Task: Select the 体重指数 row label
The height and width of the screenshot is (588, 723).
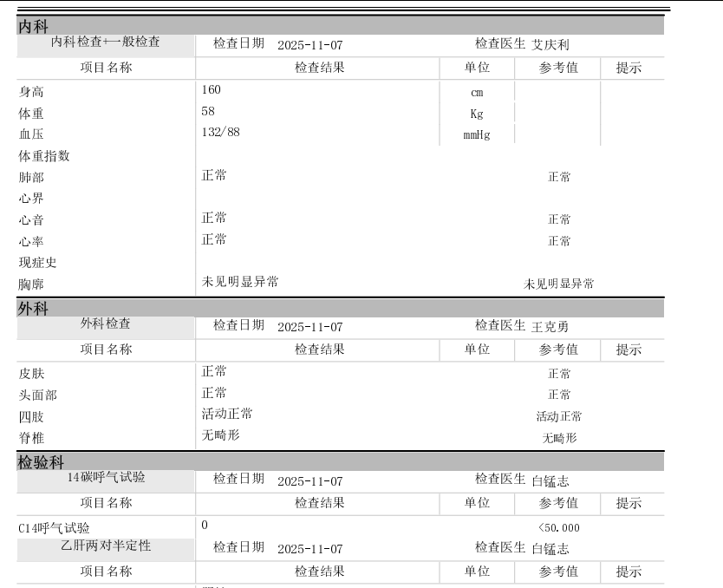Action: pos(44,156)
